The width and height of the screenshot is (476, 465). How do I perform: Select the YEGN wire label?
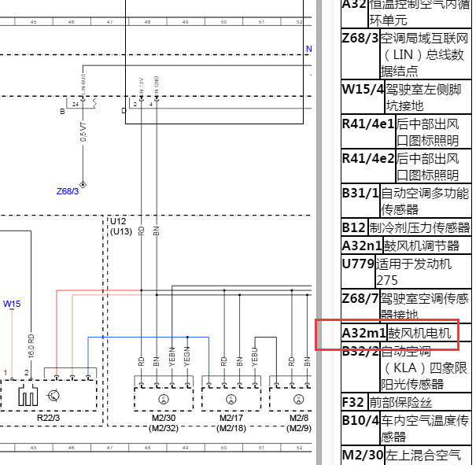(187, 356)
